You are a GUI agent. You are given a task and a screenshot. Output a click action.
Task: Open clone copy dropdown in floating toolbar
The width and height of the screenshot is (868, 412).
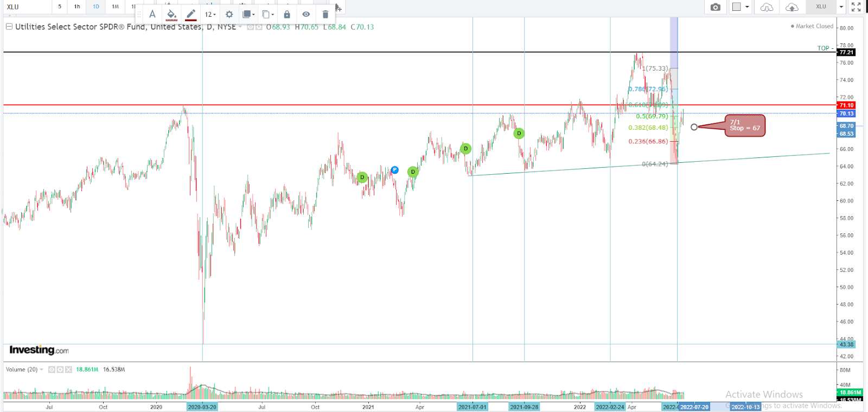point(268,15)
